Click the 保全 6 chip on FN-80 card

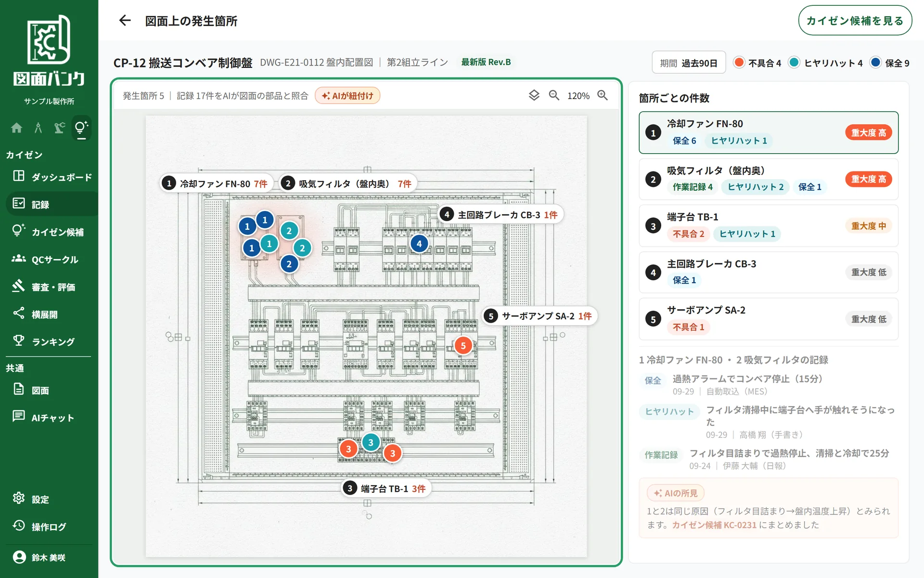[684, 141]
